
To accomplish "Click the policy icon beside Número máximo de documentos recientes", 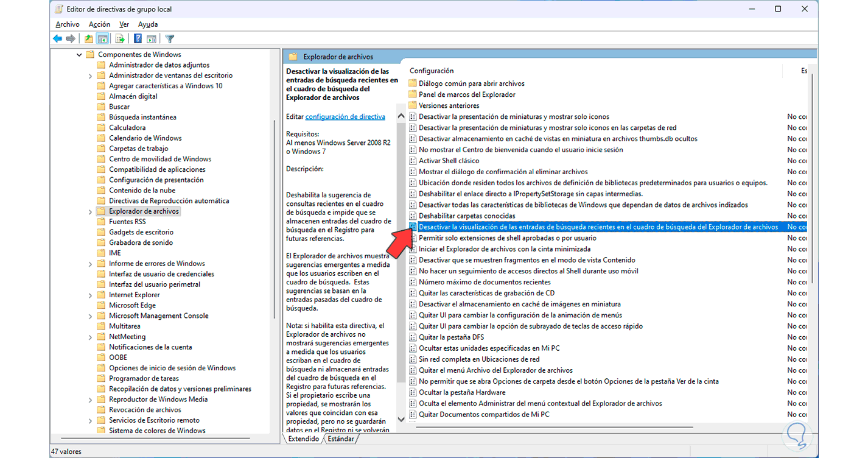I will (x=413, y=282).
